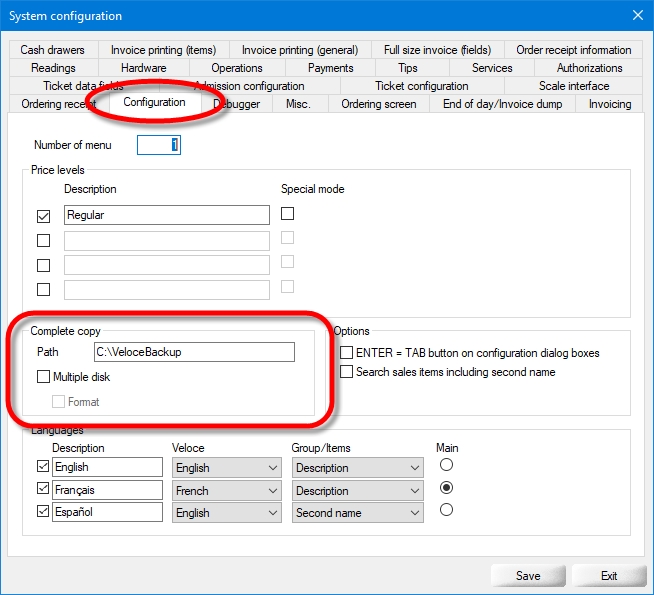Open Veloce dropdown for Français row
This screenshot has width=654, height=595.
pos(226,491)
